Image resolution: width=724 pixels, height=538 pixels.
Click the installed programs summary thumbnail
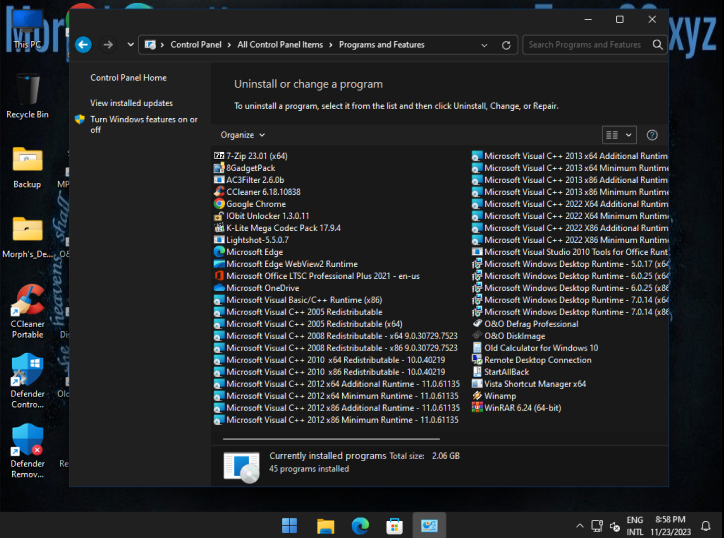pos(241,467)
